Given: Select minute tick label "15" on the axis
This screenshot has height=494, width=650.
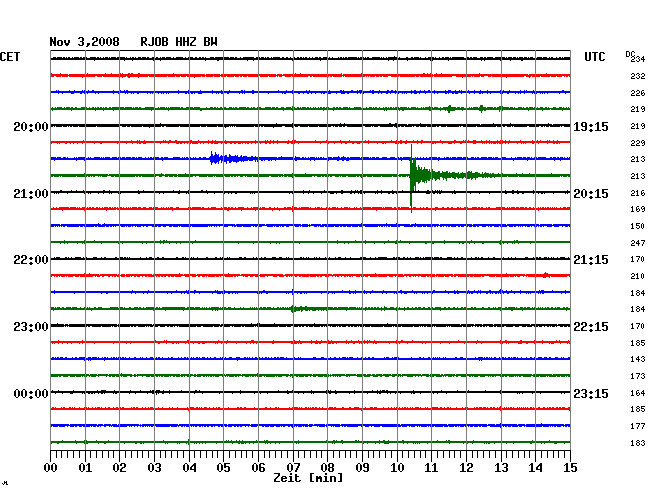Looking at the screenshot, I should 570,467.
